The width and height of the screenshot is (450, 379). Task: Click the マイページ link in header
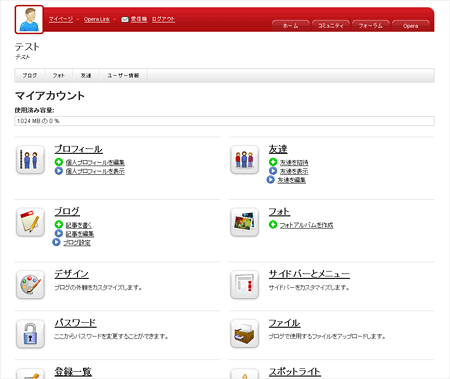point(61,19)
